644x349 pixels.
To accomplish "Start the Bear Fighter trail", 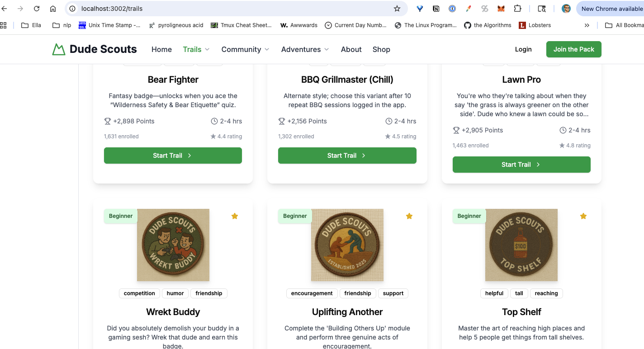I will [x=173, y=156].
